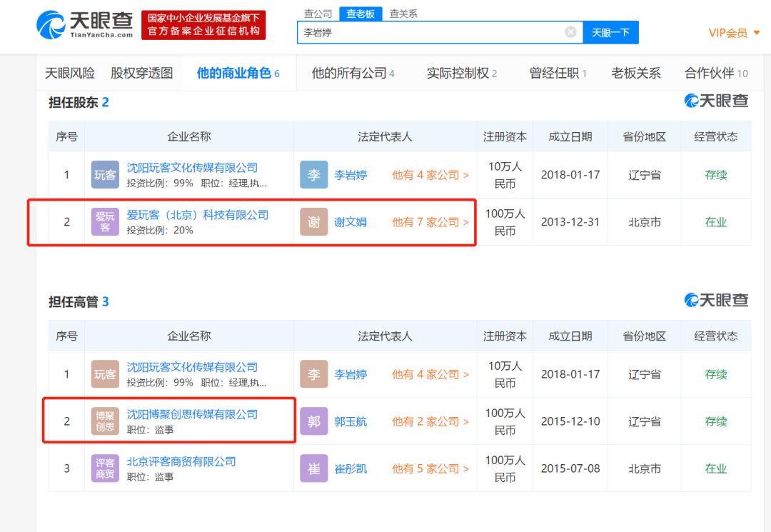Click the 崔 avatar beside 崔彤凯
771x532 pixels.
pos(314,468)
